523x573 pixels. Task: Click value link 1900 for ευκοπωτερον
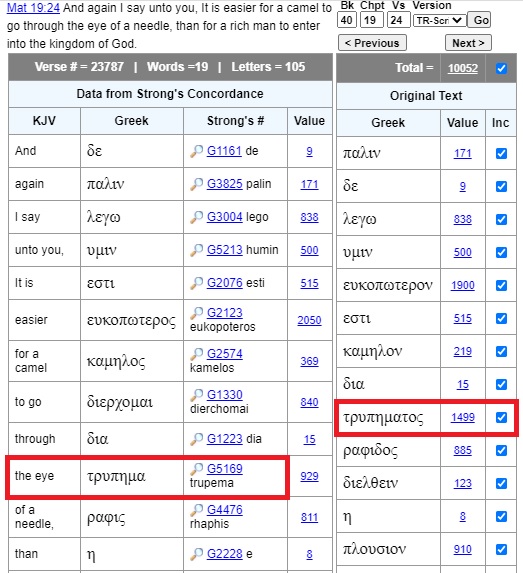(463, 285)
